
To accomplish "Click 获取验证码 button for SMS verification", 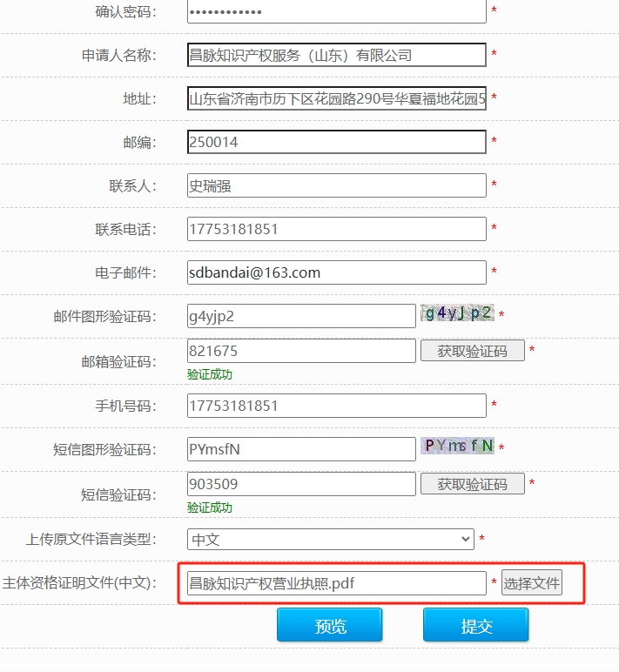I will pos(473,484).
